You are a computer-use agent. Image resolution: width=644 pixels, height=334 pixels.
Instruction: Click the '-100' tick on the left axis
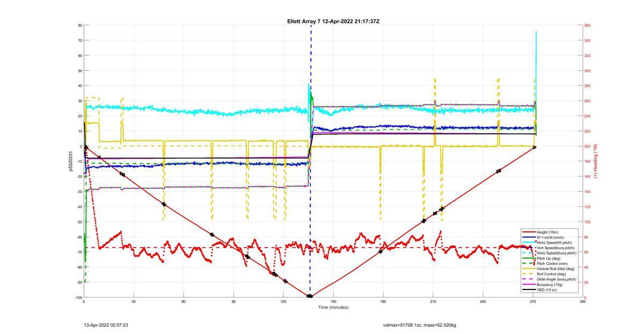tap(78, 297)
